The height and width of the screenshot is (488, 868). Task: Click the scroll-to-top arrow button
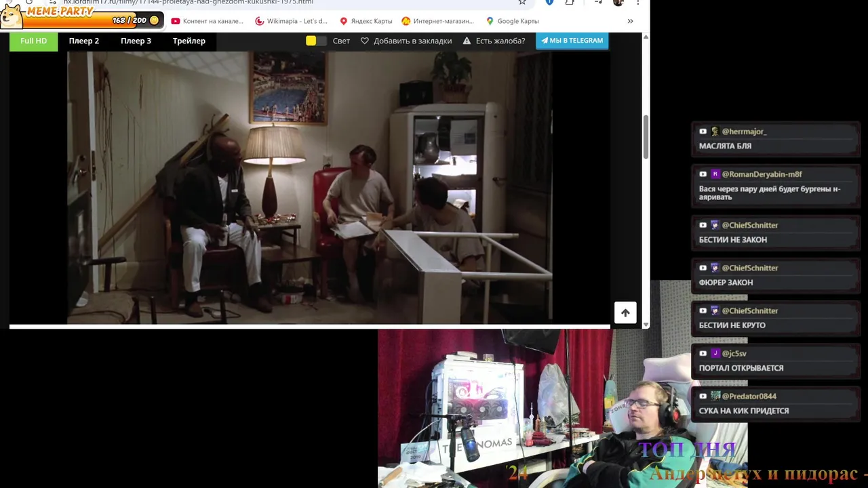point(625,312)
